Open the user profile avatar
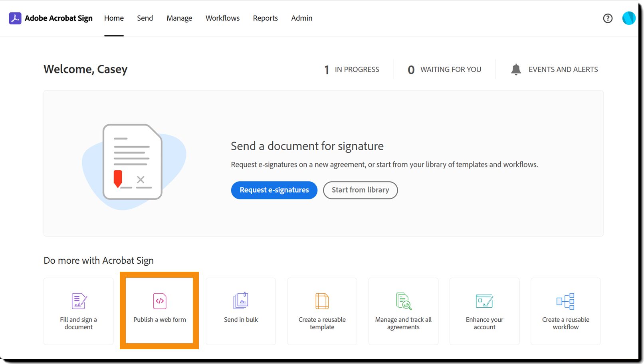The image size is (644, 364). (x=629, y=18)
